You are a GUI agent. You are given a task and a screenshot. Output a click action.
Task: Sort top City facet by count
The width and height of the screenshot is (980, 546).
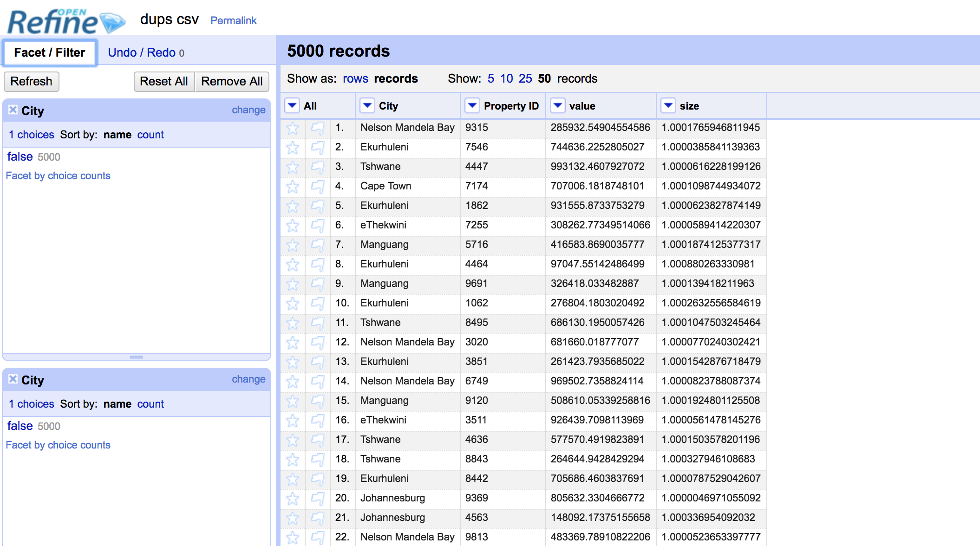click(x=150, y=135)
